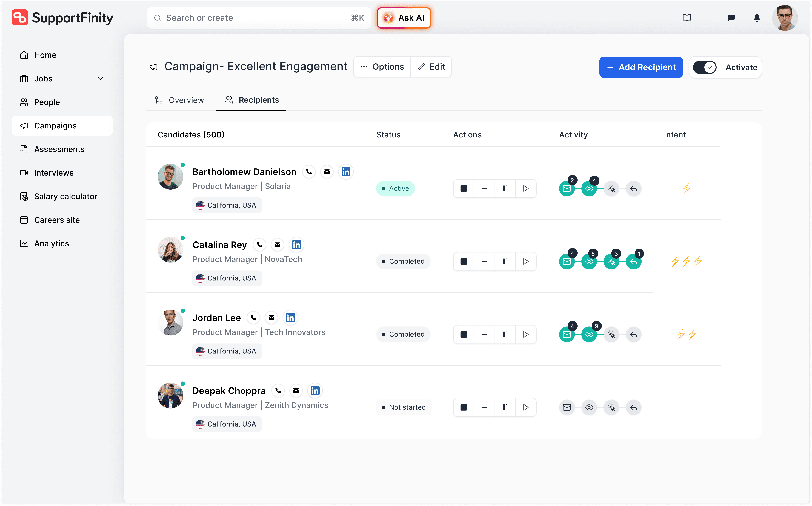Open Analytics from the sidebar

[52, 243]
